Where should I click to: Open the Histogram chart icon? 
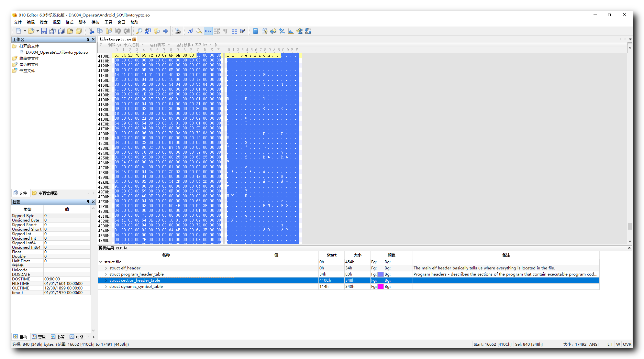(291, 31)
